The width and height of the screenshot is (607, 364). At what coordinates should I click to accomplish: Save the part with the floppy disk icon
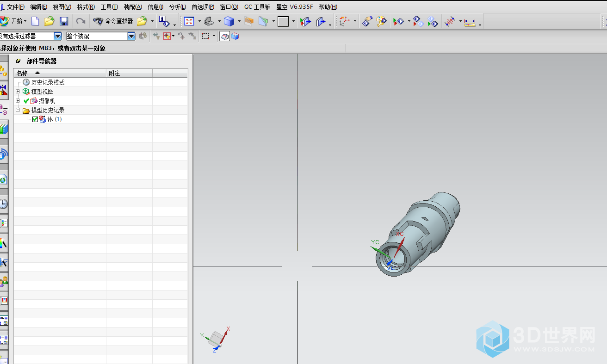[64, 21]
